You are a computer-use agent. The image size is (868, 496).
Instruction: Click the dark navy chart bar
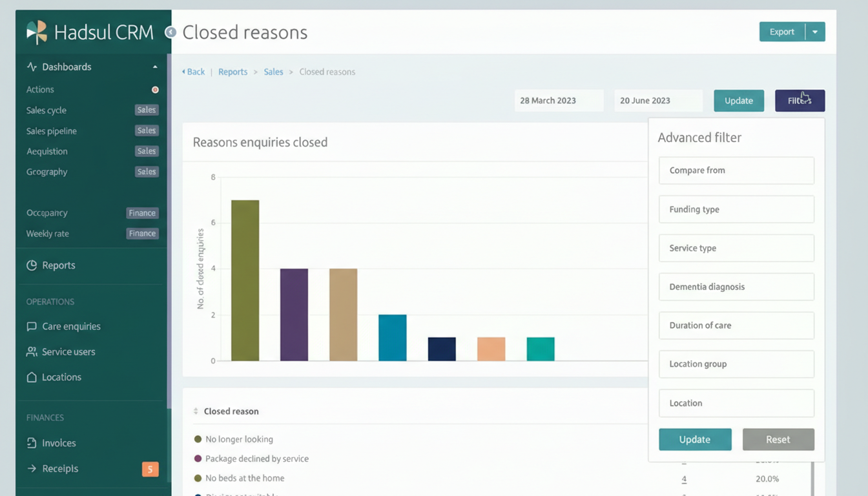point(442,349)
